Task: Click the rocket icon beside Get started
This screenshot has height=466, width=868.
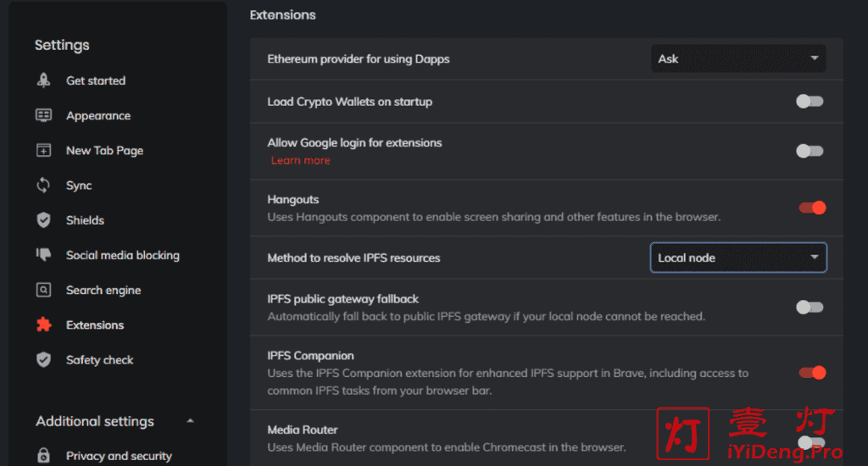Action: (x=43, y=80)
